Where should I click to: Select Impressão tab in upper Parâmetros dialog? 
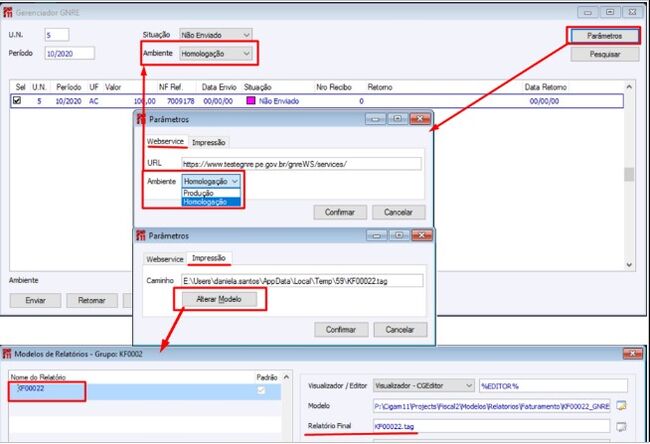tap(209, 142)
